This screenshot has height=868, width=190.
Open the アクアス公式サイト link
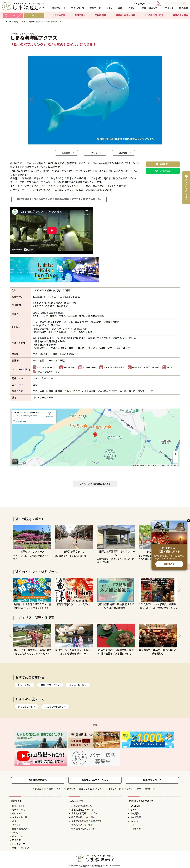pyautogui.click(x=43, y=378)
